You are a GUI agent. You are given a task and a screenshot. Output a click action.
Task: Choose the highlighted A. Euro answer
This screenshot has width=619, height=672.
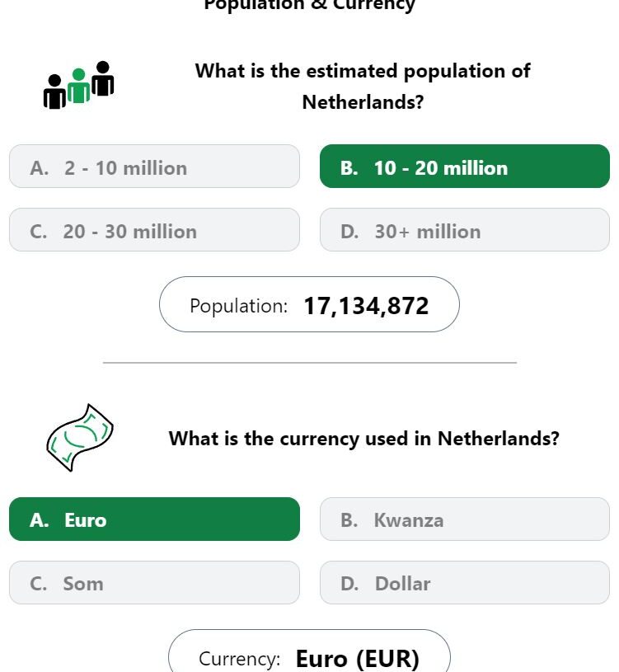pos(154,519)
